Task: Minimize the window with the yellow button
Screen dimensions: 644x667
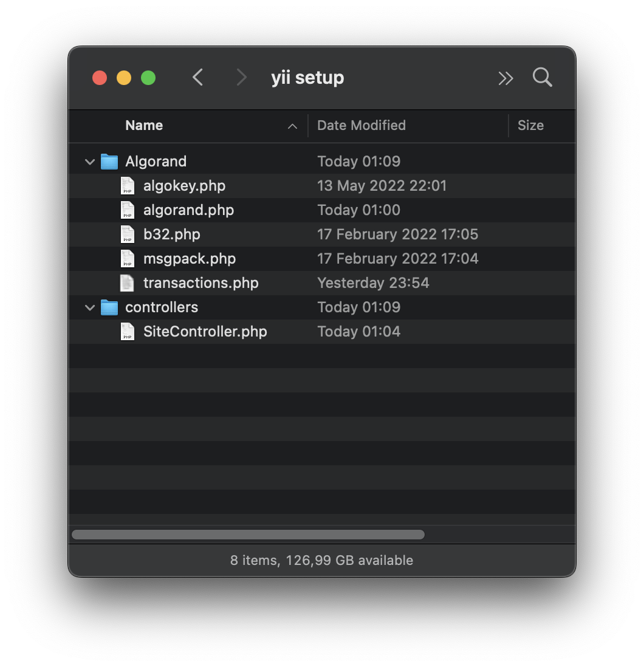Action: click(124, 78)
